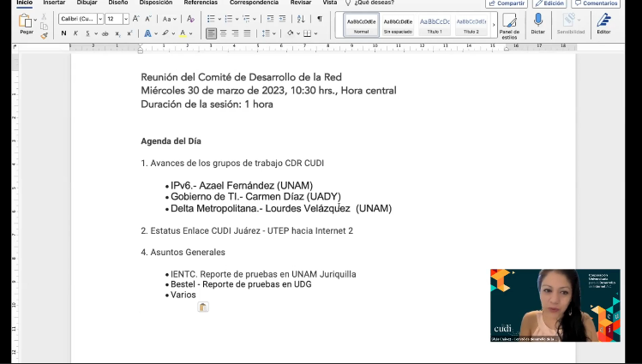Toggle strikethrough (ab) formatting
642x364 pixels.
[105, 33]
